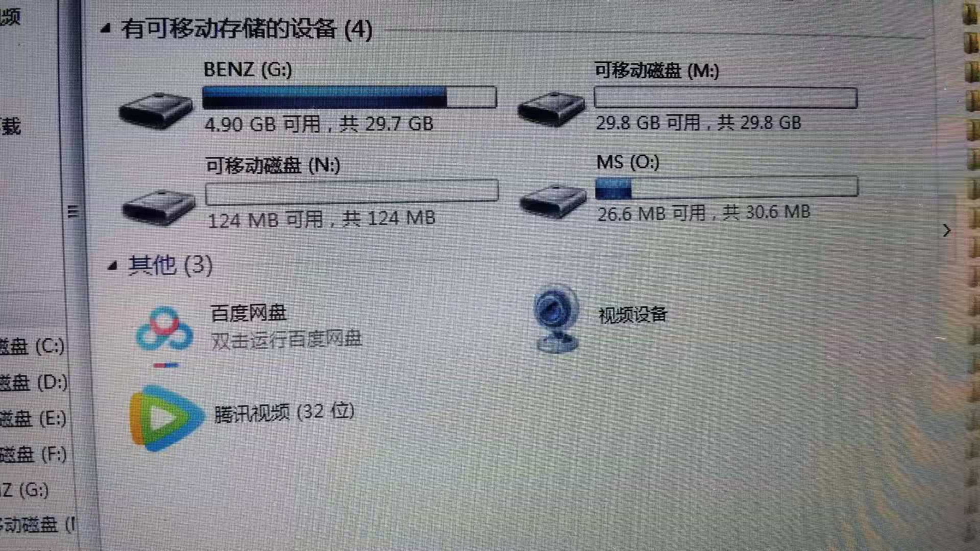Select disk (C:) in navigation tree
Screen dimensions: 980x551
[x=32, y=346]
